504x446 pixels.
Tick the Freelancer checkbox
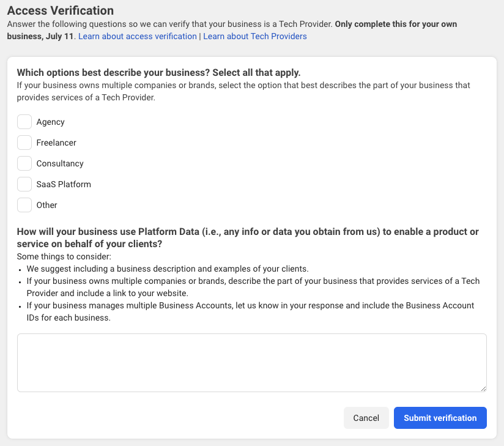[x=24, y=143]
